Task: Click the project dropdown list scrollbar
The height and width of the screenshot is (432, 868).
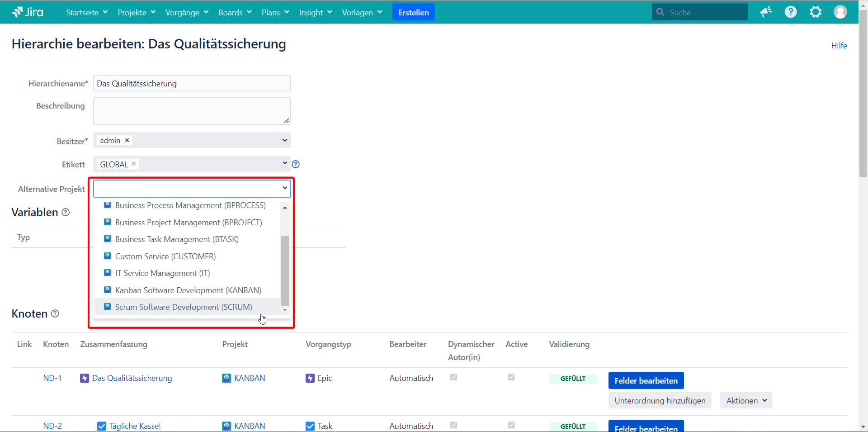Action: (x=285, y=270)
